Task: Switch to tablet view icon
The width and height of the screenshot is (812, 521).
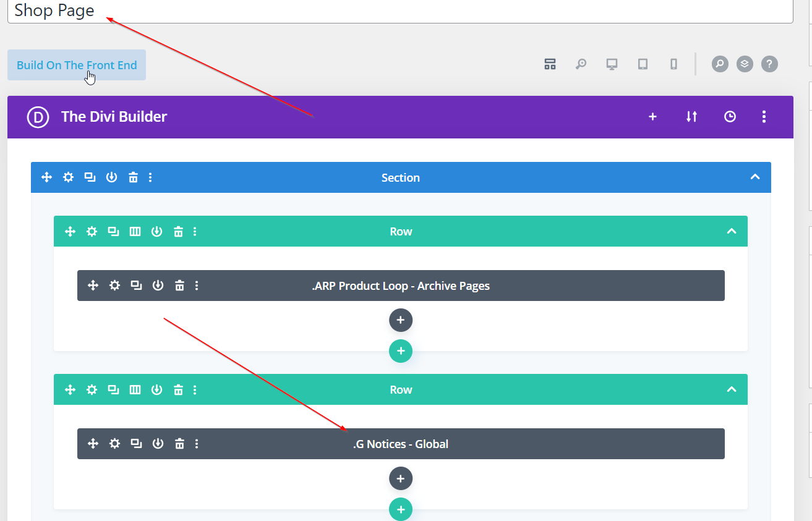Action: coord(643,64)
